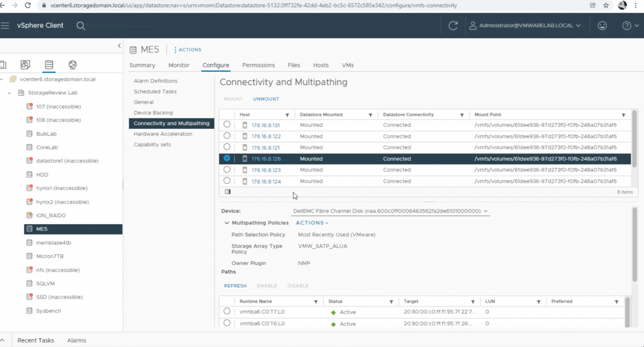Viewport: 644px width, 347px height.
Task: Select the memblaze4tb datastore
Action: [x=54, y=243]
